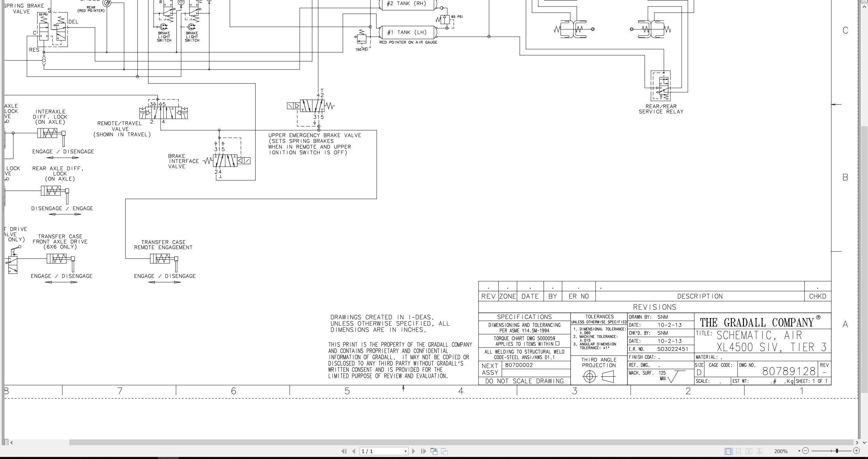The height and width of the screenshot is (459, 868).
Task: Click the BRAKE INTERFACE VALVE label
Action: pyautogui.click(x=184, y=161)
